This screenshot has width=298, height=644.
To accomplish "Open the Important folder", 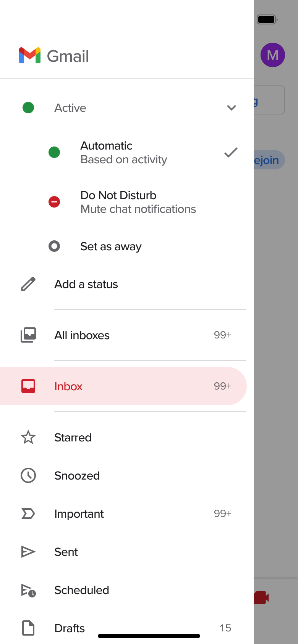I will click(127, 514).
